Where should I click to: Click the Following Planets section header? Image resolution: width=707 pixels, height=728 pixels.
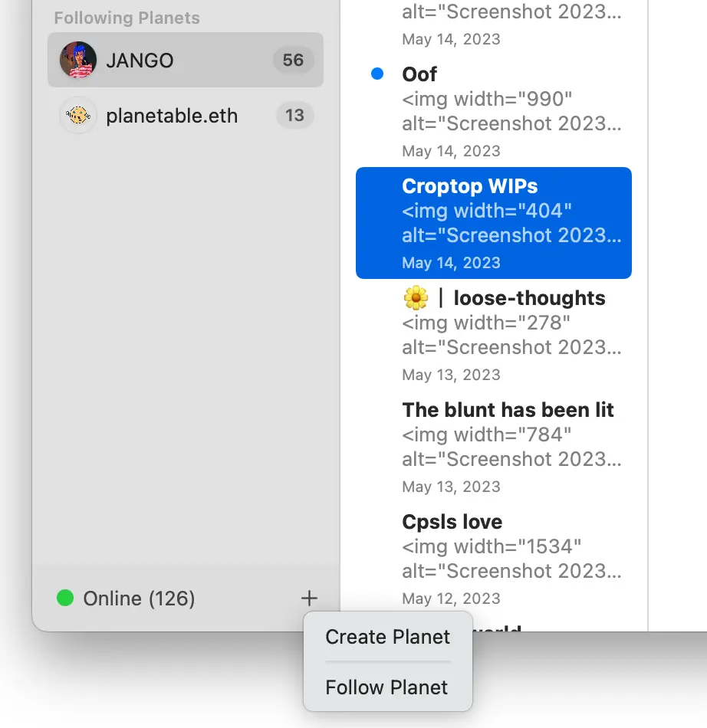127,18
